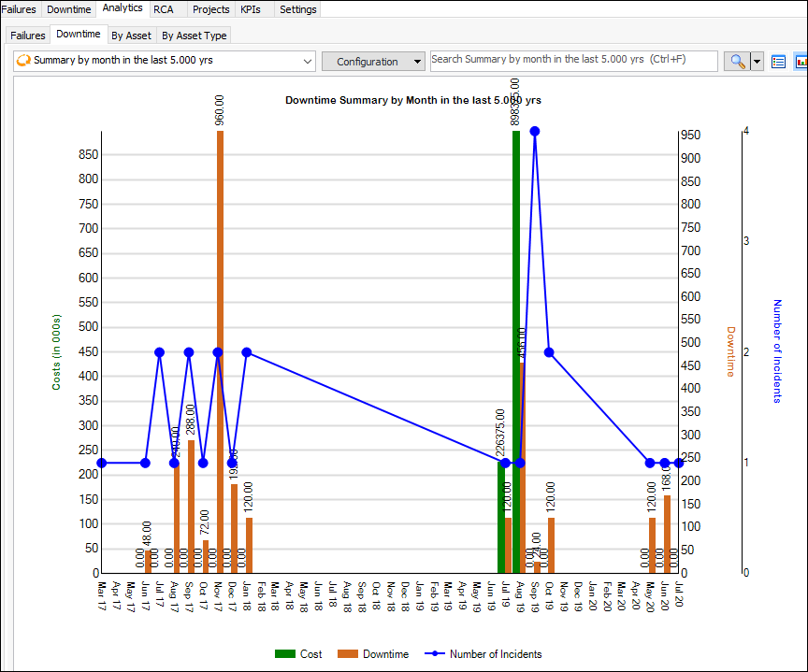The image size is (808, 672).
Task: Select the Settings tab
Action: pos(297,9)
